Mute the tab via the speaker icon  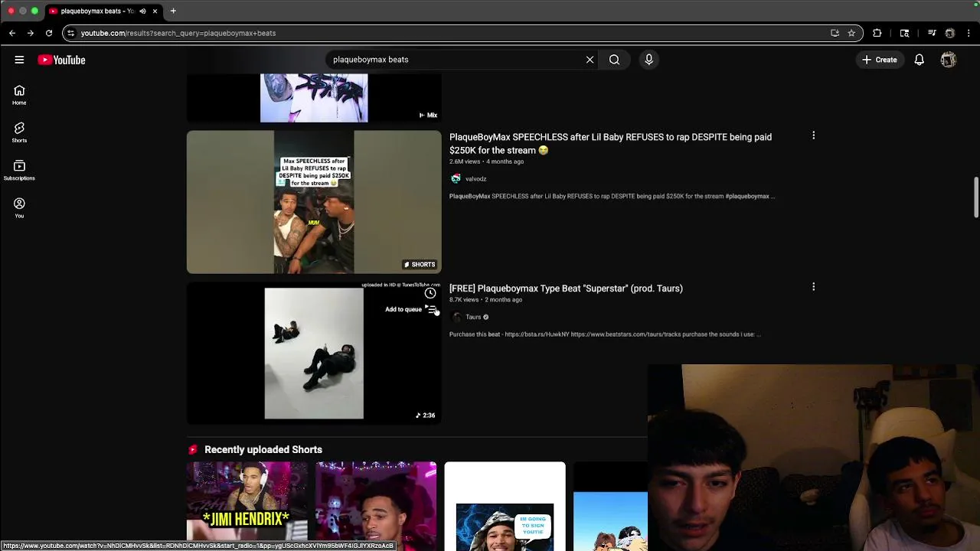pos(142,11)
